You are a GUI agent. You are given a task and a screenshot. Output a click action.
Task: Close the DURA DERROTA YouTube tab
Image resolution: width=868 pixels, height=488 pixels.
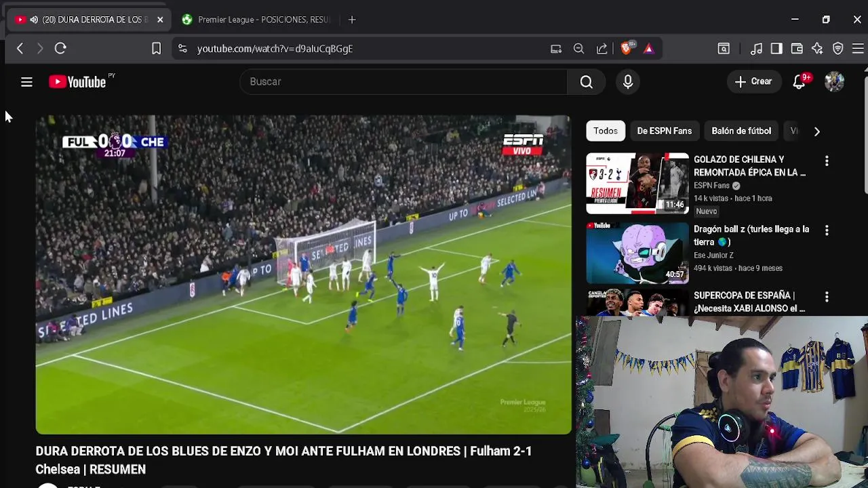click(160, 20)
